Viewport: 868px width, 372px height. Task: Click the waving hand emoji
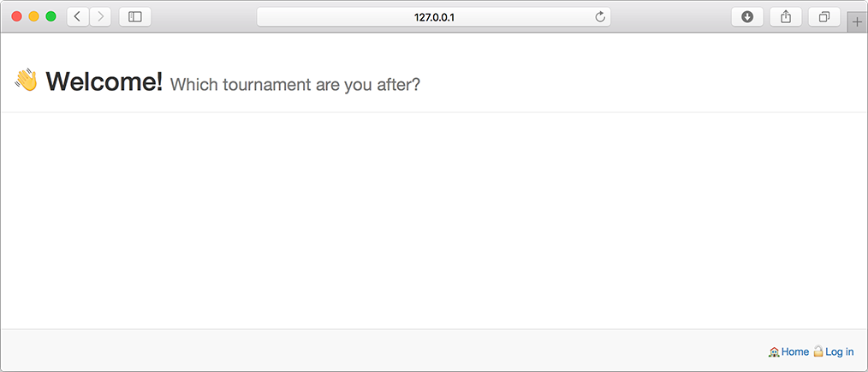tap(26, 81)
